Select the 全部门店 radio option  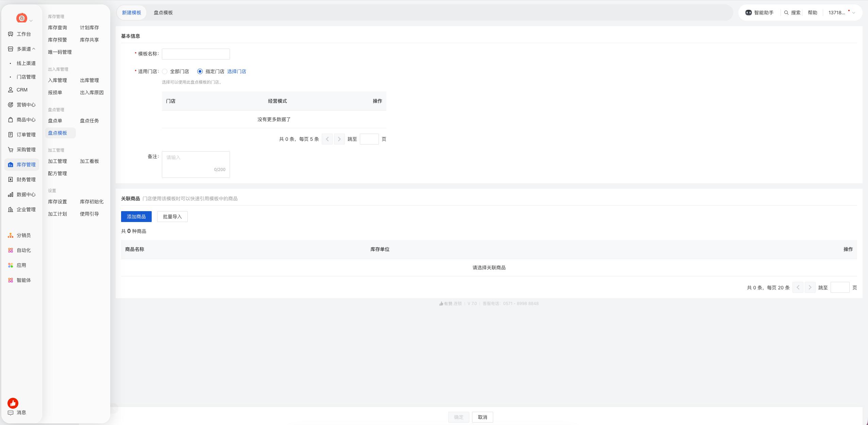[165, 71]
